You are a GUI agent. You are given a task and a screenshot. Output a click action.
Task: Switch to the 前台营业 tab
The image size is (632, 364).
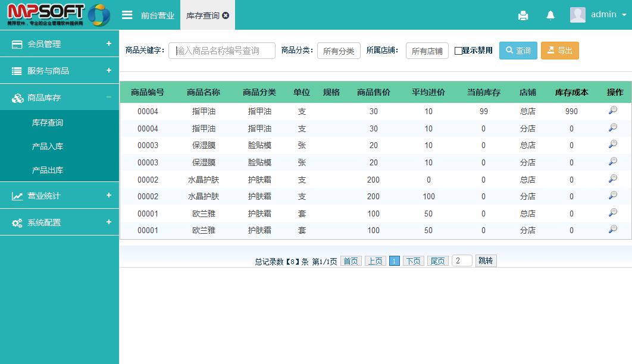[x=158, y=15]
